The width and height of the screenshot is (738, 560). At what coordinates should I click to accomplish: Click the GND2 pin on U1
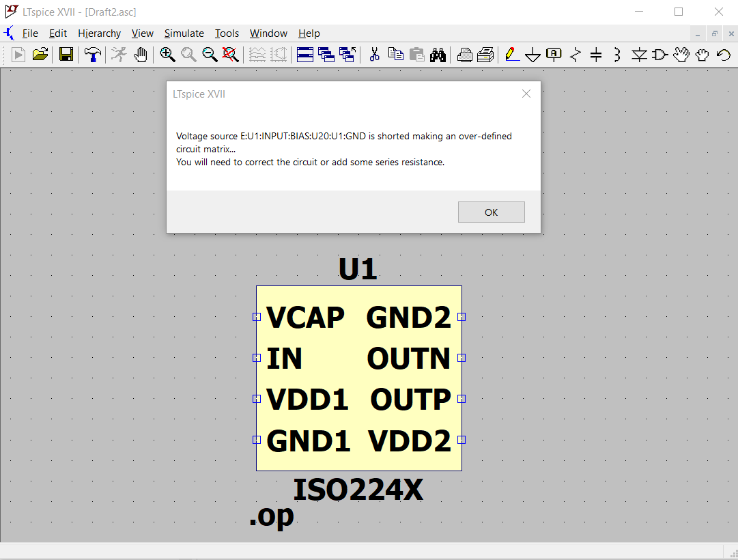point(462,317)
